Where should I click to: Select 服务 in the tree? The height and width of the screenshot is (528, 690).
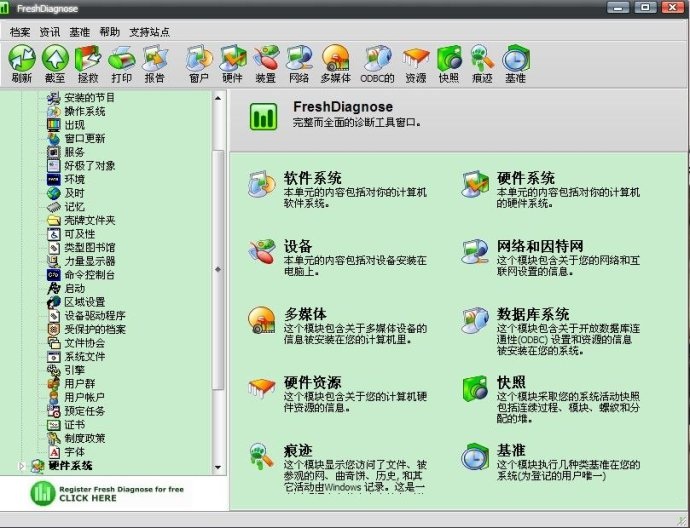point(74,152)
